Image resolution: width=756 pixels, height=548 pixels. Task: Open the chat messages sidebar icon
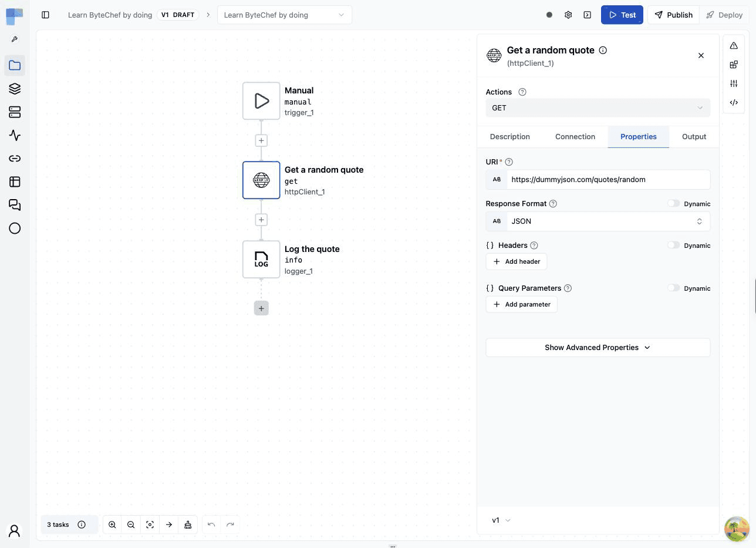[15, 205]
